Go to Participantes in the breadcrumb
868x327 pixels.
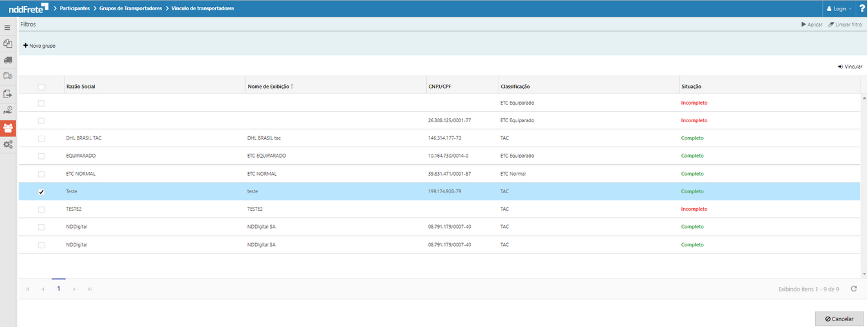(x=79, y=8)
